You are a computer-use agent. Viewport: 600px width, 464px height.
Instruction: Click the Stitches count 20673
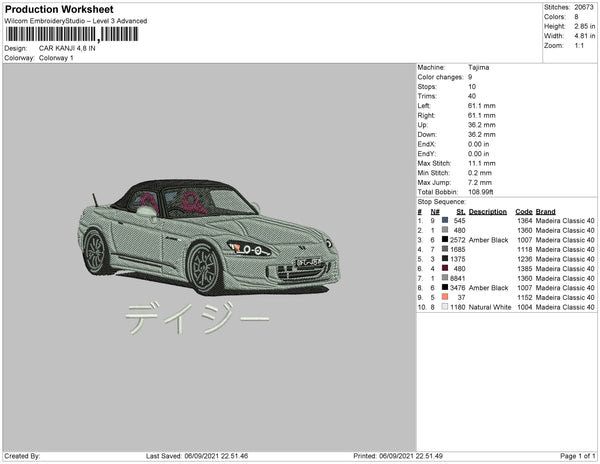tap(581, 6)
